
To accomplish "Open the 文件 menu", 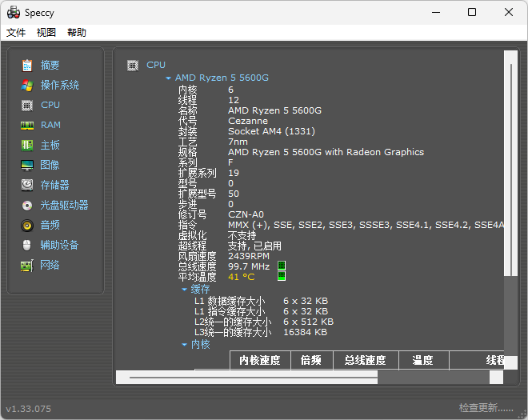I will click(x=16, y=33).
